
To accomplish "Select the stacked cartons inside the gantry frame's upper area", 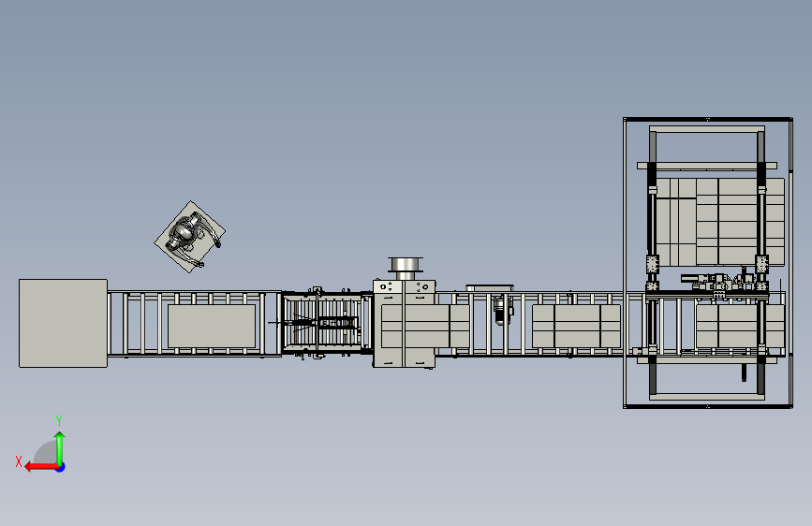I will coord(720,222).
